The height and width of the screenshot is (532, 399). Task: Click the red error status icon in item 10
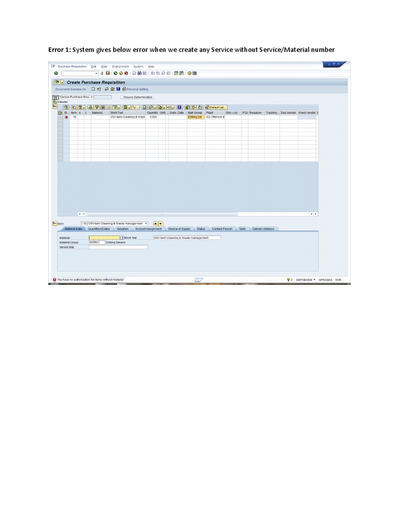[66, 117]
